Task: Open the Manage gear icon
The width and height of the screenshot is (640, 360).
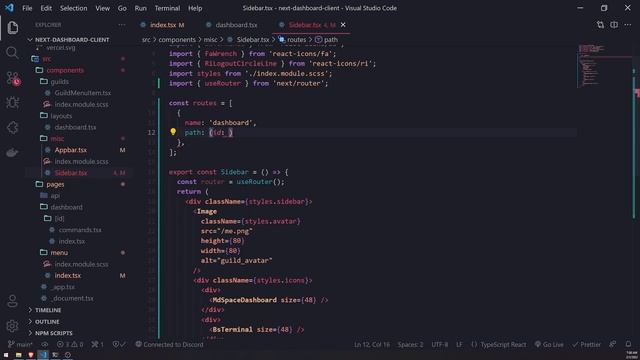Action: click(x=12, y=326)
